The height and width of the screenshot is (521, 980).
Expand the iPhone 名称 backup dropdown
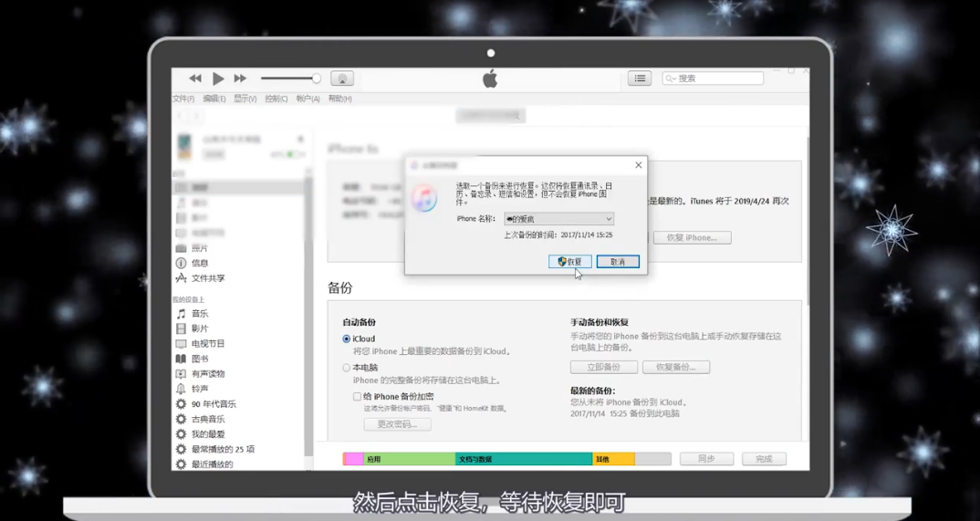point(558,219)
